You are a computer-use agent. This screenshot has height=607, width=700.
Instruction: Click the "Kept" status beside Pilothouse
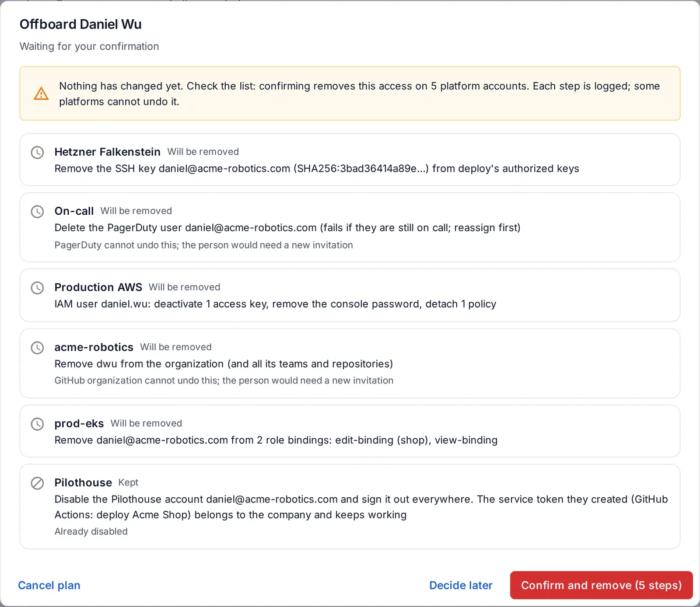pos(128,483)
